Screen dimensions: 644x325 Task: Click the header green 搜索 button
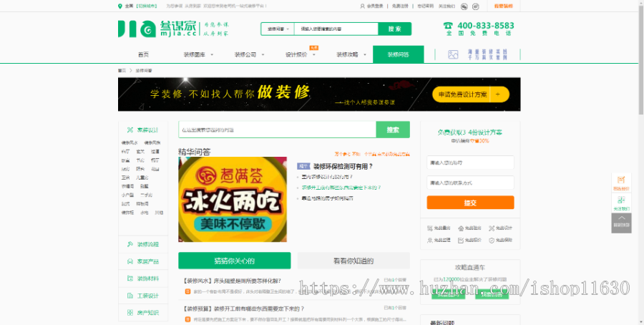(x=395, y=29)
